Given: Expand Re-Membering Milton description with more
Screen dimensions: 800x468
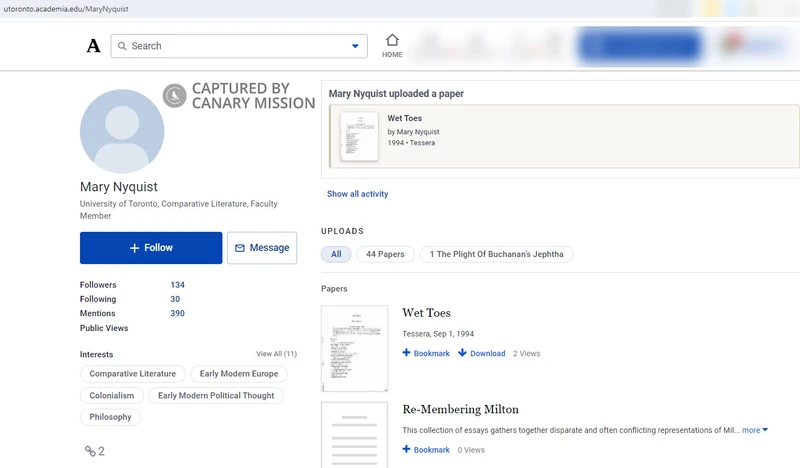Looking at the screenshot, I should [755, 430].
